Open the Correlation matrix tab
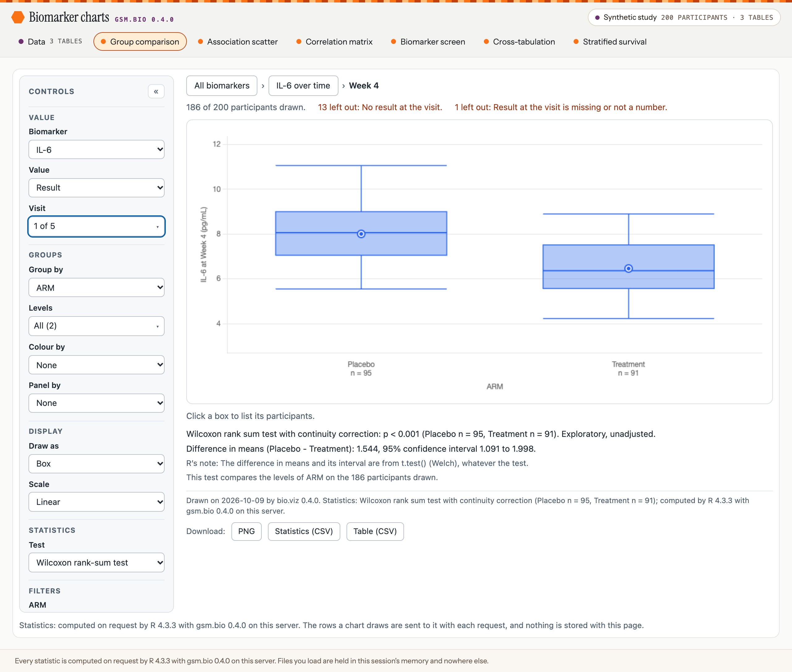The width and height of the screenshot is (792, 672). pos(334,41)
